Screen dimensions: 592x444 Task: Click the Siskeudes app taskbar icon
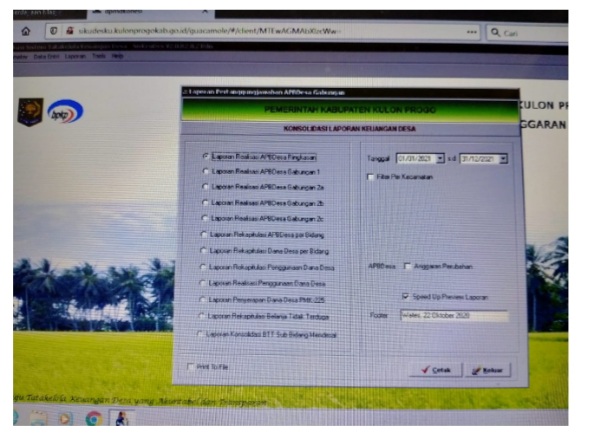click(x=122, y=418)
